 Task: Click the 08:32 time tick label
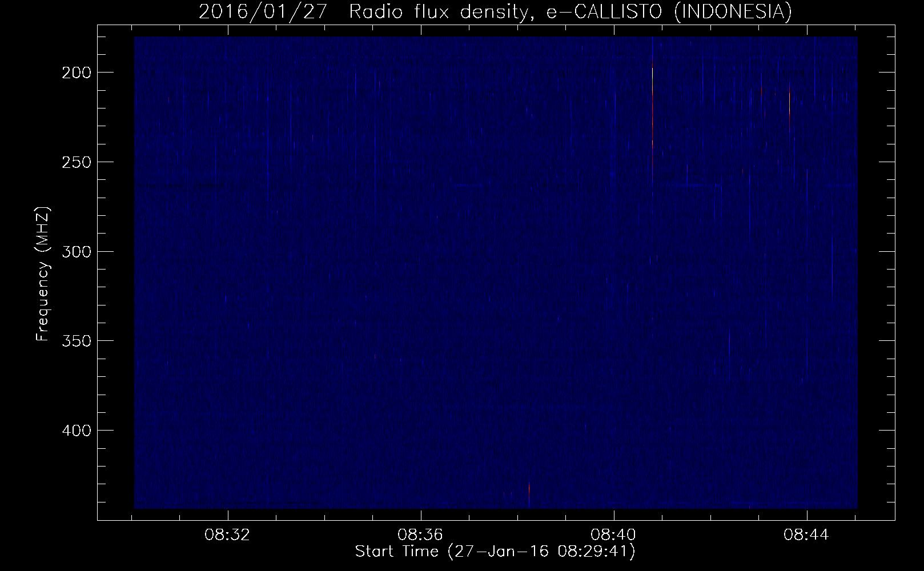228,535
